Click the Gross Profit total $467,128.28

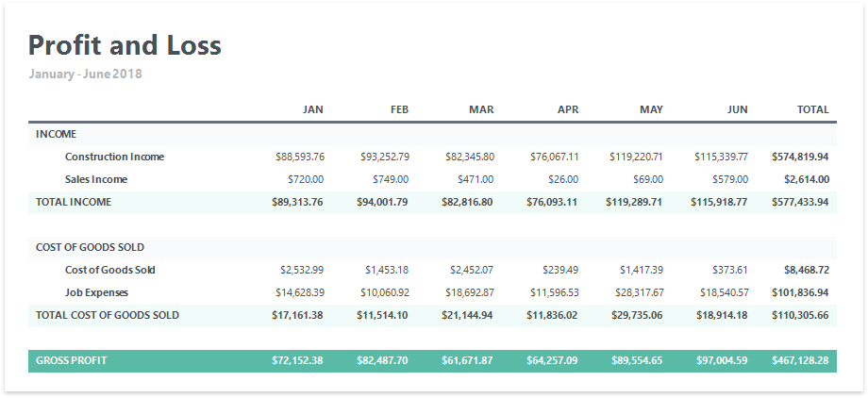799,360
